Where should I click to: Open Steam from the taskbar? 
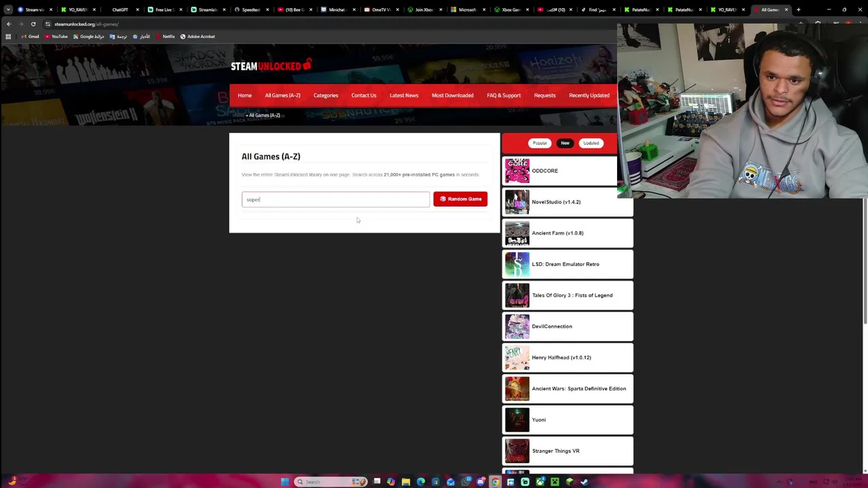point(585,482)
